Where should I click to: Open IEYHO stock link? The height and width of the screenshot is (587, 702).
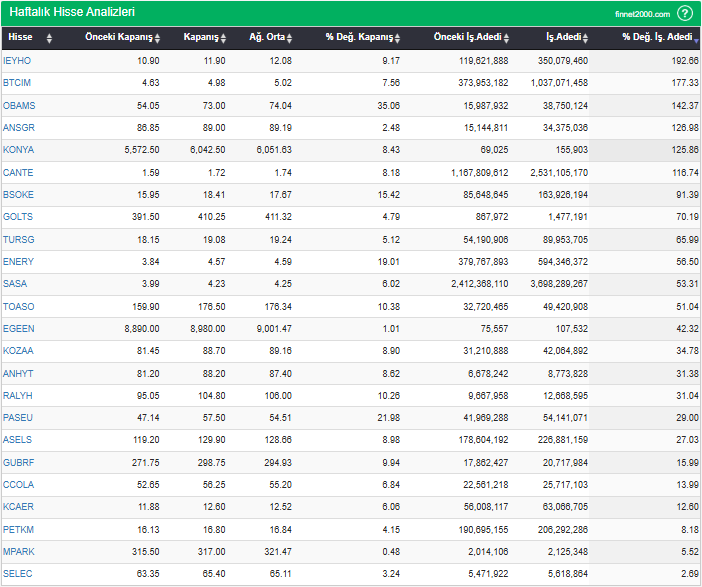pos(17,61)
